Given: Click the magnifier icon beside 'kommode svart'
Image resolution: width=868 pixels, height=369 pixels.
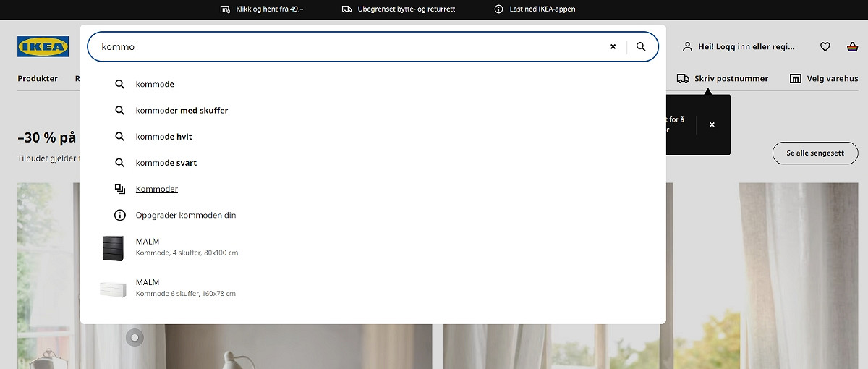Looking at the screenshot, I should [x=120, y=163].
